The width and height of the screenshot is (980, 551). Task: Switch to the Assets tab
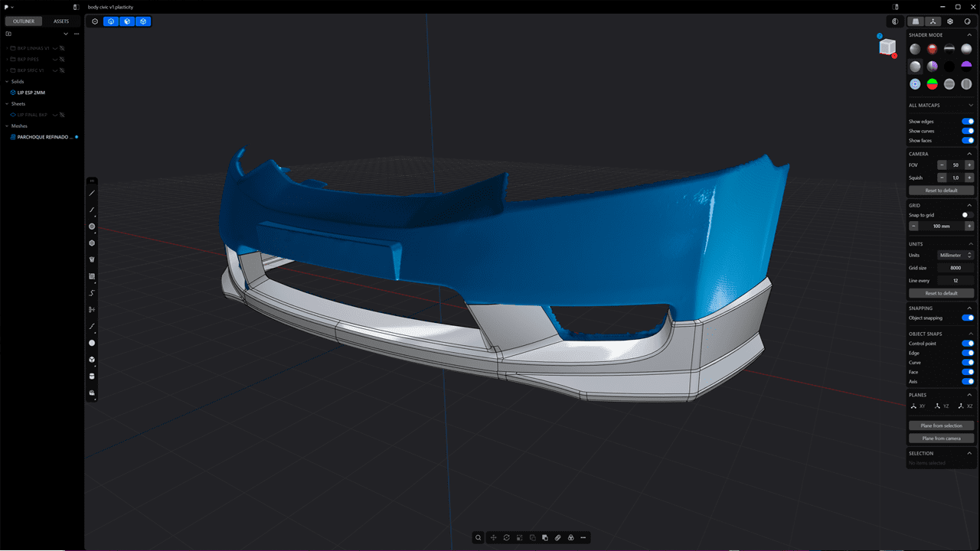pos(61,21)
